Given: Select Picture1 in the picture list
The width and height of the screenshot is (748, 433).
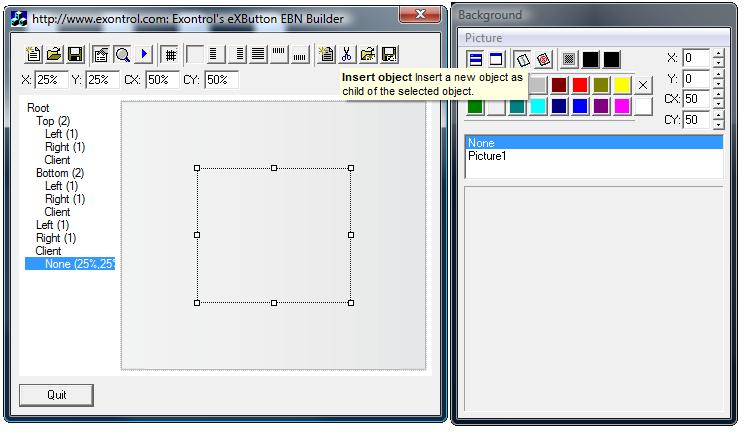Looking at the screenshot, I should point(487,157).
